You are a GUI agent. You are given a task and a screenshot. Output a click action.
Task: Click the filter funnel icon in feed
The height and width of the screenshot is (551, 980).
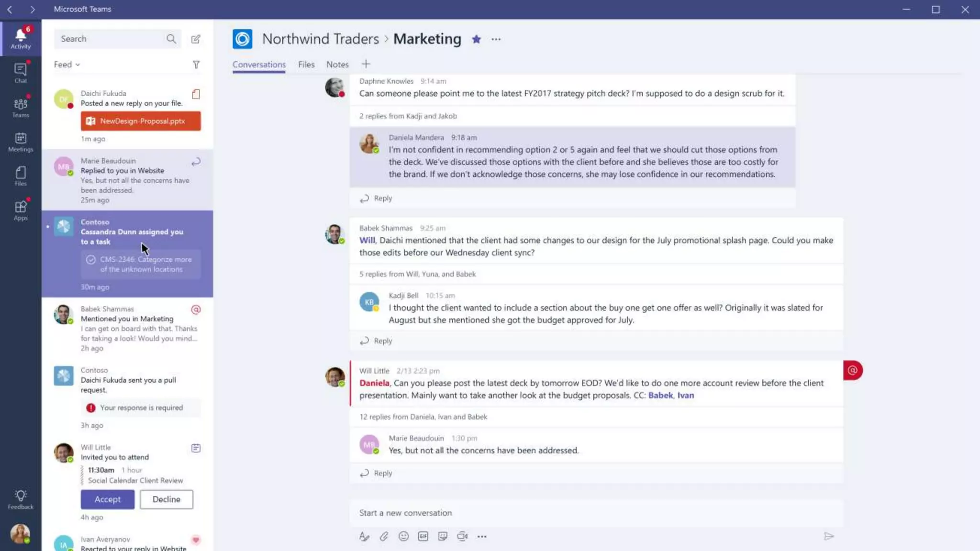(196, 65)
